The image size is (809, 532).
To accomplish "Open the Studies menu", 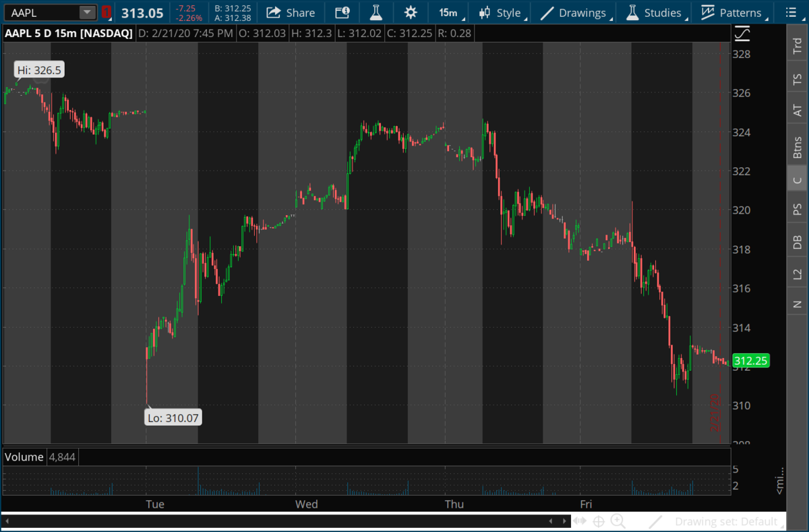I will click(x=657, y=13).
